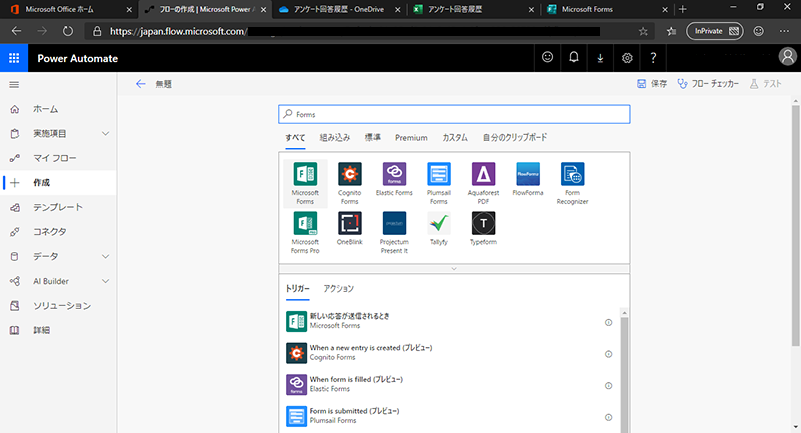The image size is (801, 433).
Task: Click the browser refresh button
Action: pyautogui.click(x=67, y=31)
